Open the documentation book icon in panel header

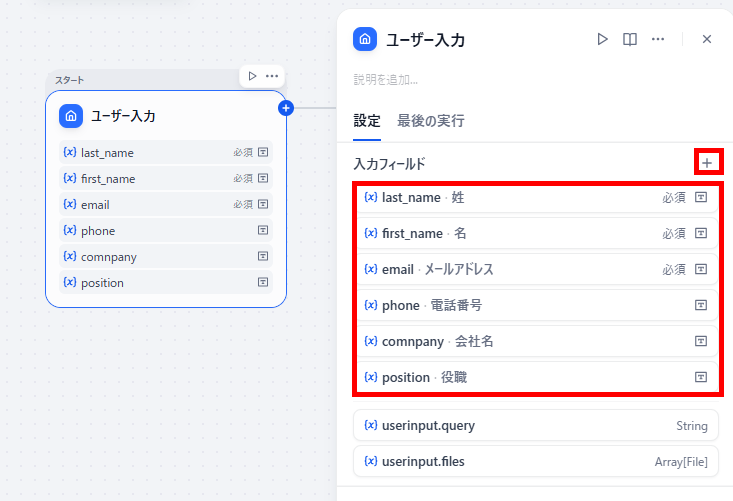click(630, 39)
